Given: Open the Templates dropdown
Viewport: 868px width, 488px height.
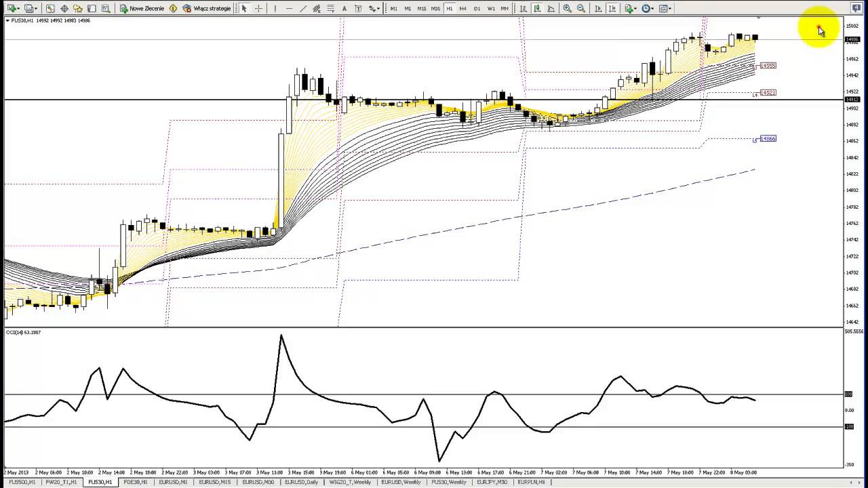Looking at the screenshot, I should 665,8.
